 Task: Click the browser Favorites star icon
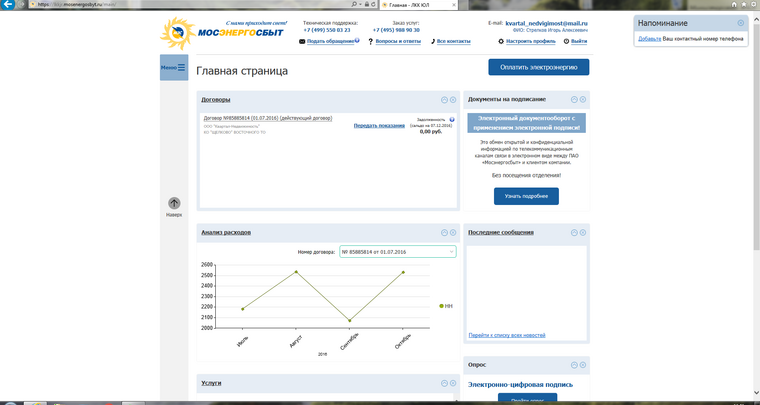click(743, 4)
